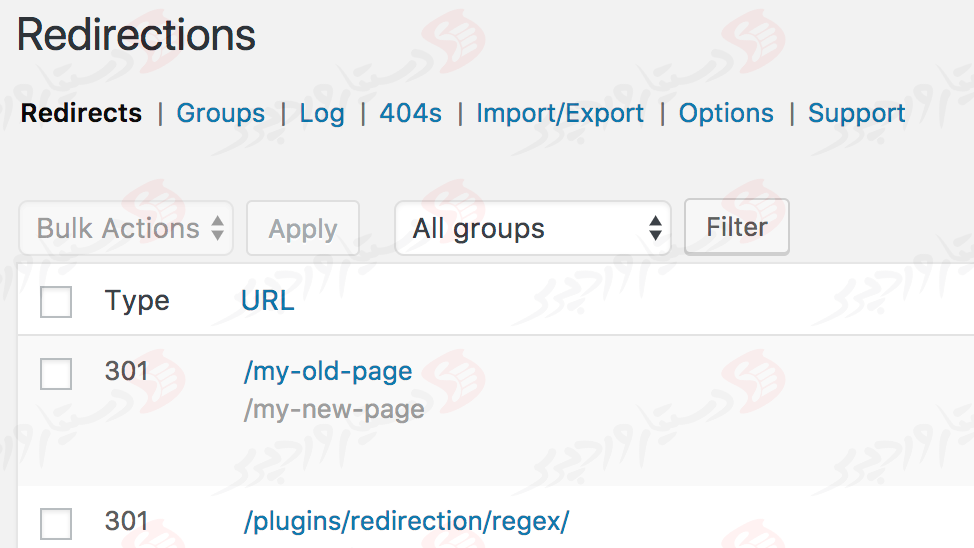Image resolution: width=974 pixels, height=548 pixels.
Task: Go to Import/Export section
Action: tap(560, 113)
